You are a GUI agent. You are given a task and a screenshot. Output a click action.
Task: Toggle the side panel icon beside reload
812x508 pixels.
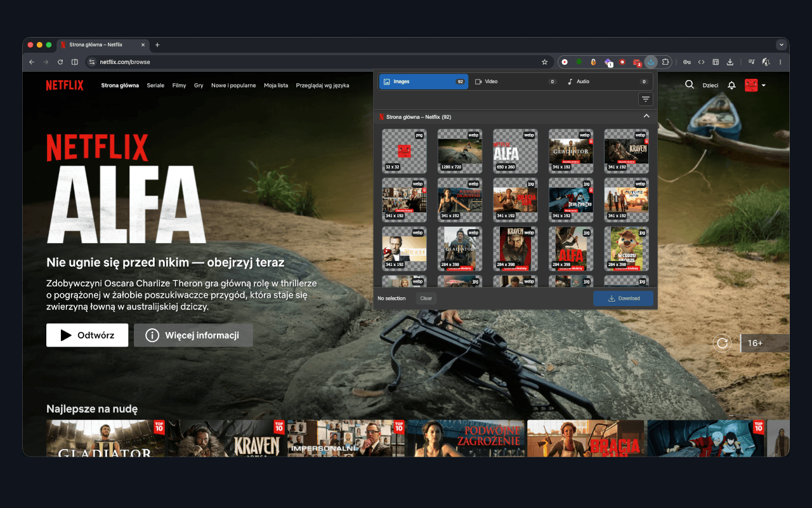coord(75,62)
